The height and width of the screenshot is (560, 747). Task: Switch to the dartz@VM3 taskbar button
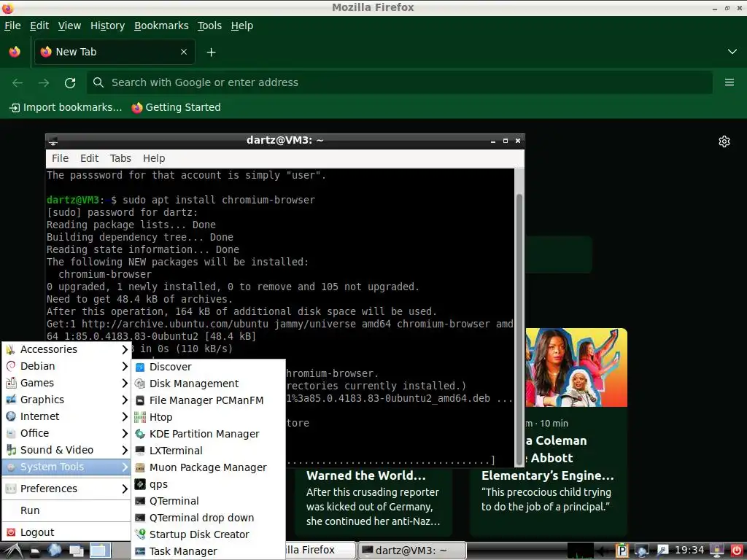(x=411, y=551)
